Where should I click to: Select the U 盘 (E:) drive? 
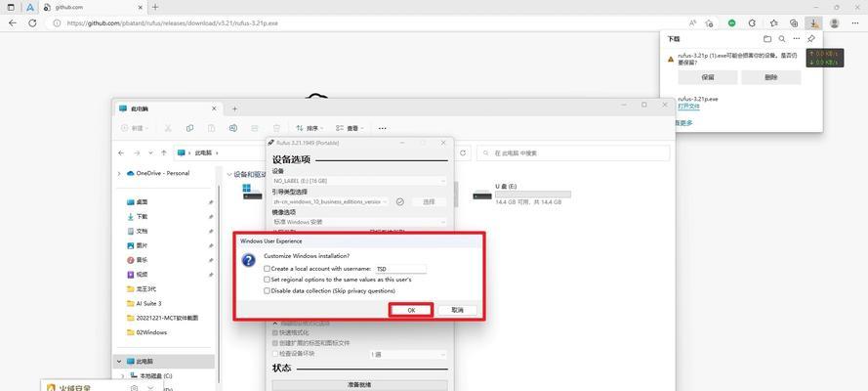point(521,195)
